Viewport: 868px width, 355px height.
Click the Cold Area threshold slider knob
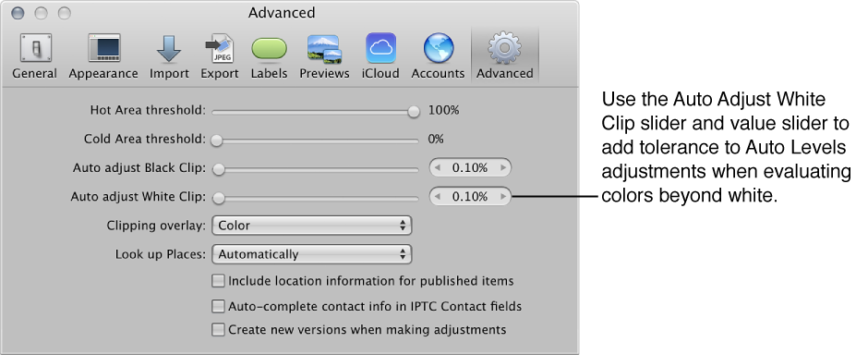[216, 141]
